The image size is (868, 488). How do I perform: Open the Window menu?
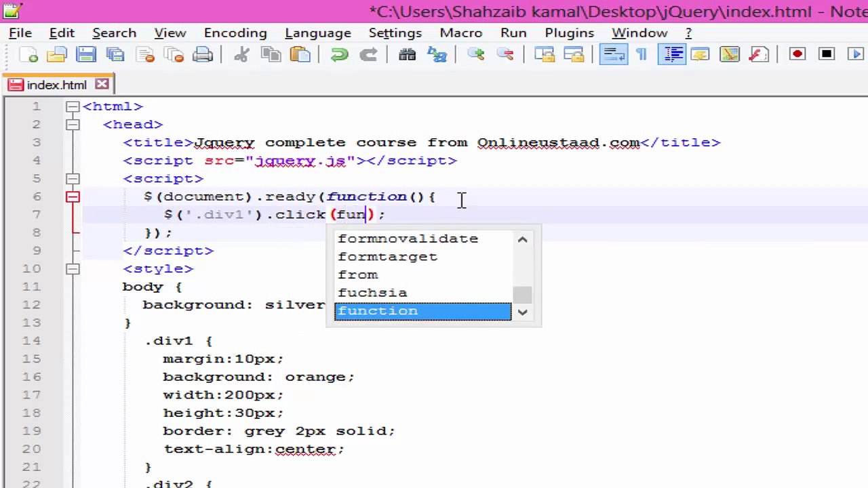(639, 33)
